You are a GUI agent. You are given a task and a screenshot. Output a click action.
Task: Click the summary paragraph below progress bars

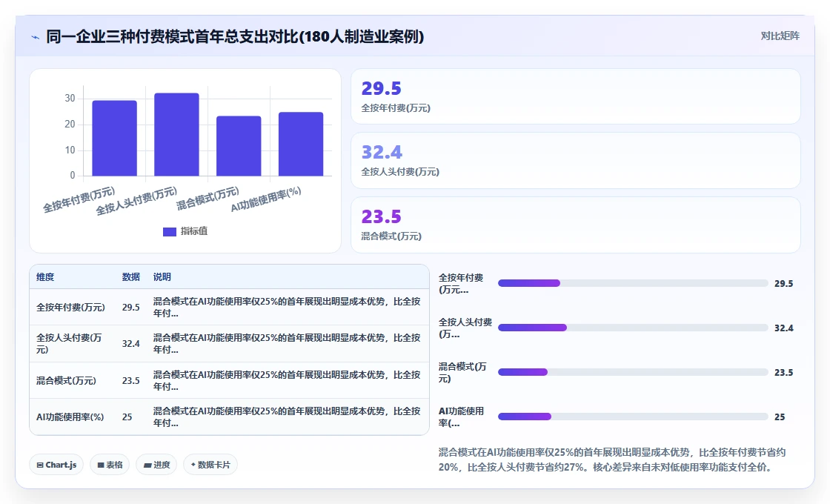(612, 460)
